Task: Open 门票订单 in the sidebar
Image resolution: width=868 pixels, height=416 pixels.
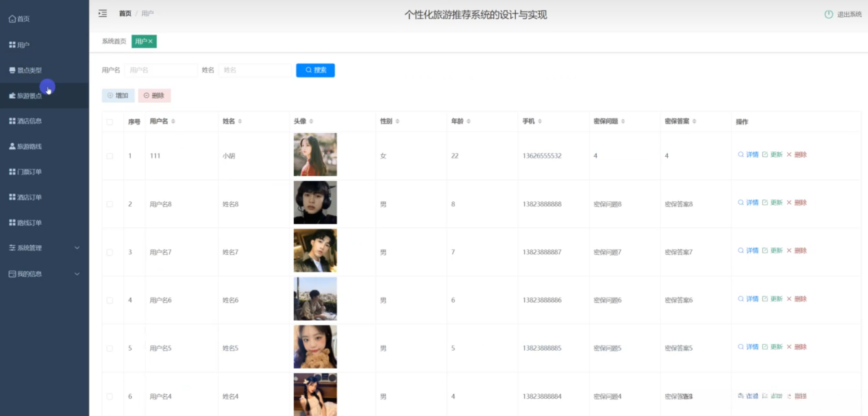Action: pyautogui.click(x=25, y=171)
